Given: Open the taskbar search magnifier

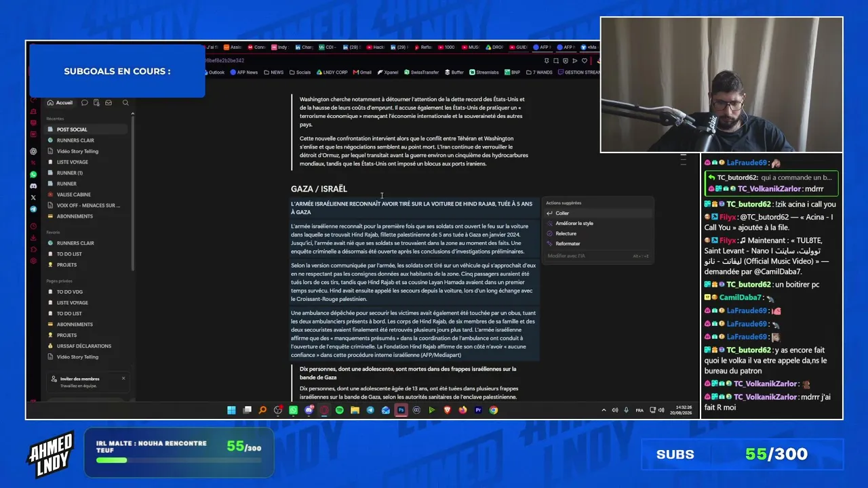Looking at the screenshot, I should click(262, 410).
